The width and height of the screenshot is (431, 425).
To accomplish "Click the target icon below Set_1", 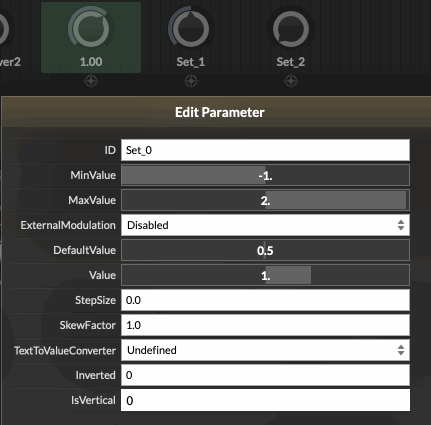I will click(x=191, y=81).
